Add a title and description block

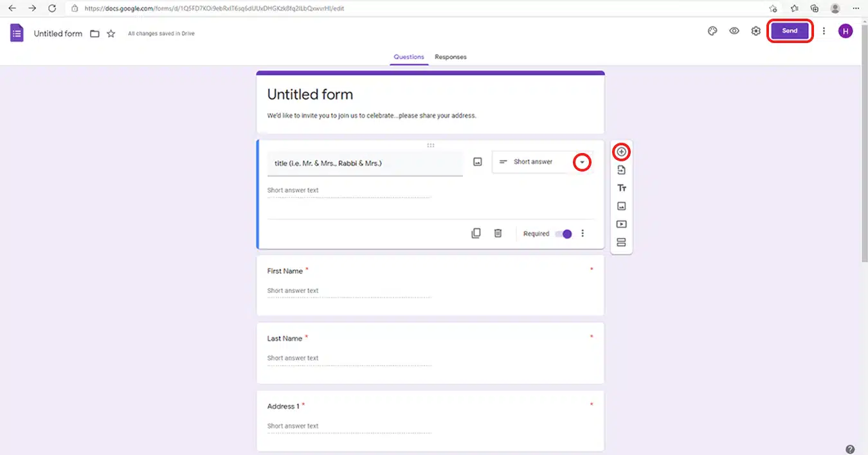(621, 188)
